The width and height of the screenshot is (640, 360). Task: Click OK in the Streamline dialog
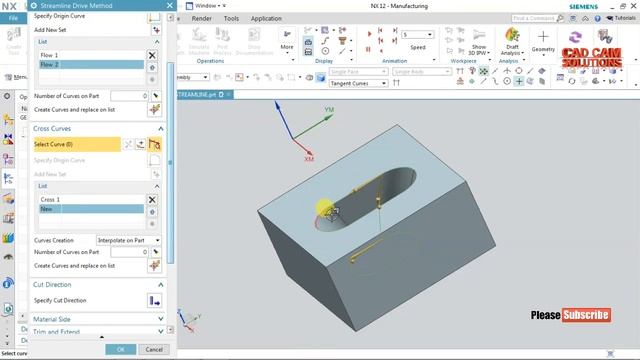click(121, 349)
